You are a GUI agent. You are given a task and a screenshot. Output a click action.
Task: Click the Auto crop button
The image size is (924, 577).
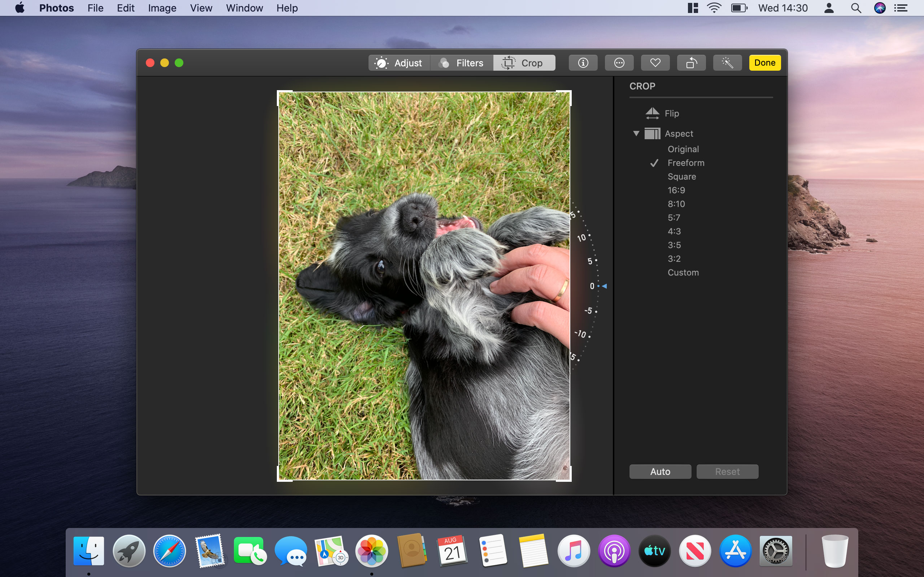click(660, 472)
